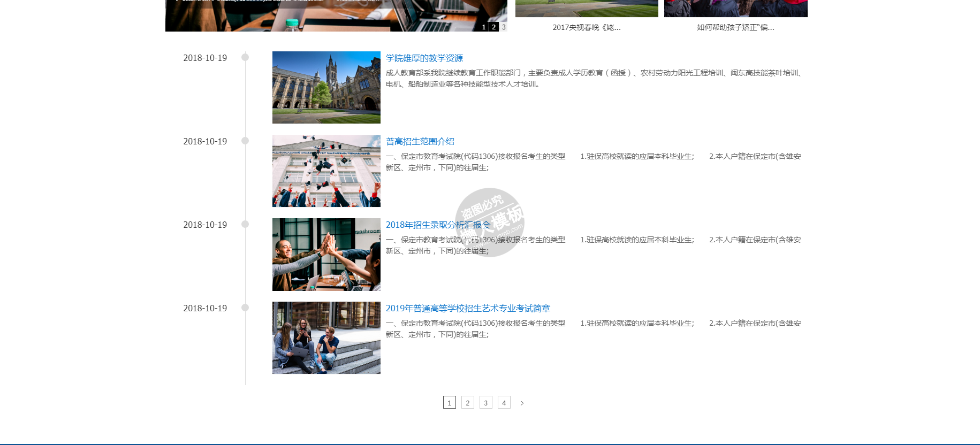The width and height of the screenshot is (980, 445).
Task: Open the 如何帮助孩子矫正 news caption
Action: pos(735,27)
